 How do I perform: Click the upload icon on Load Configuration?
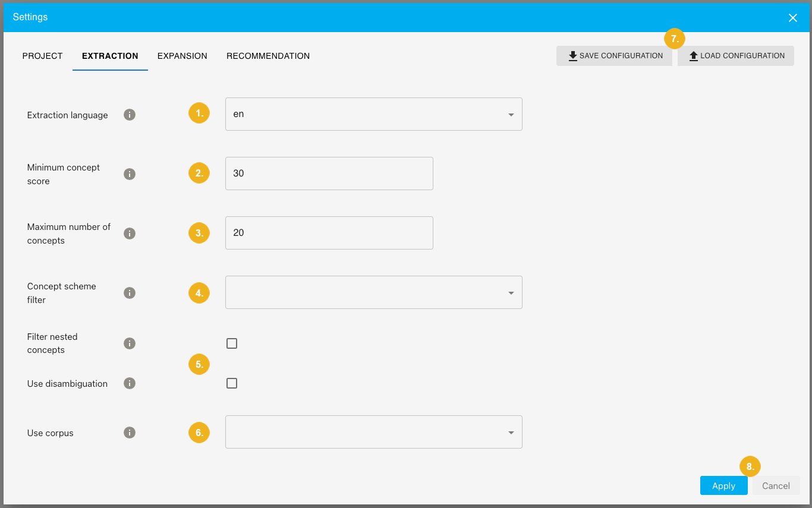(694, 55)
